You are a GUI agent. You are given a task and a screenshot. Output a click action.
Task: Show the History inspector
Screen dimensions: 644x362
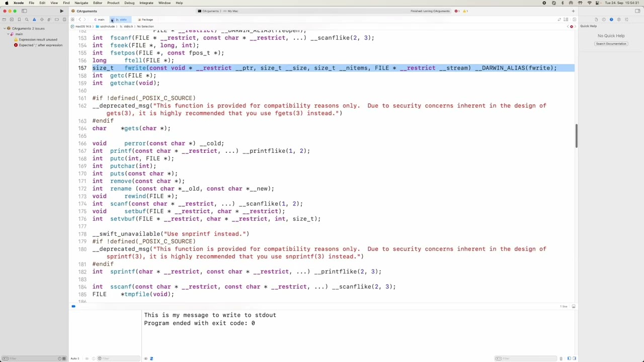click(604, 20)
